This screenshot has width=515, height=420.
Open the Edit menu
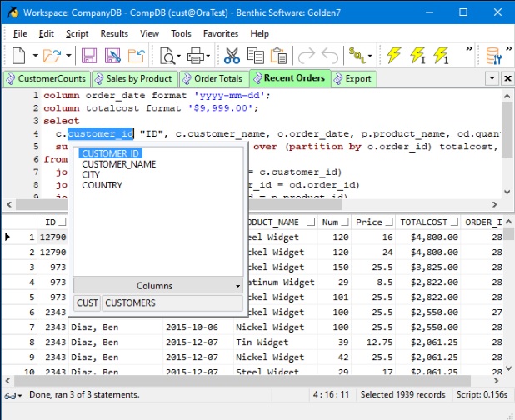(x=47, y=33)
